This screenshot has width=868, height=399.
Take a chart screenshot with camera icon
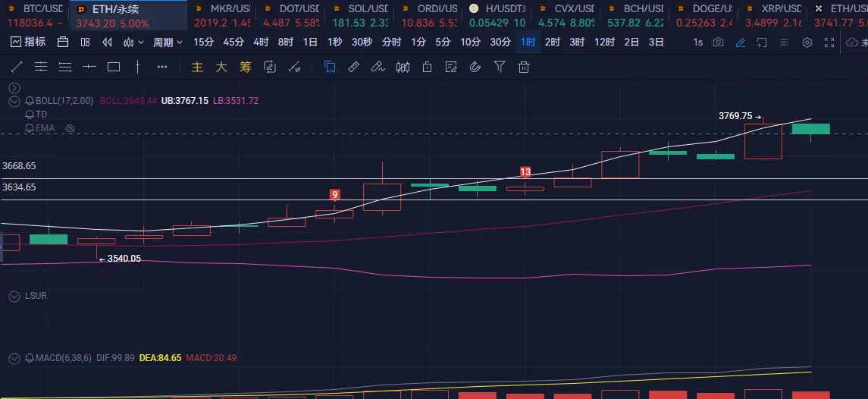[718, 42]
